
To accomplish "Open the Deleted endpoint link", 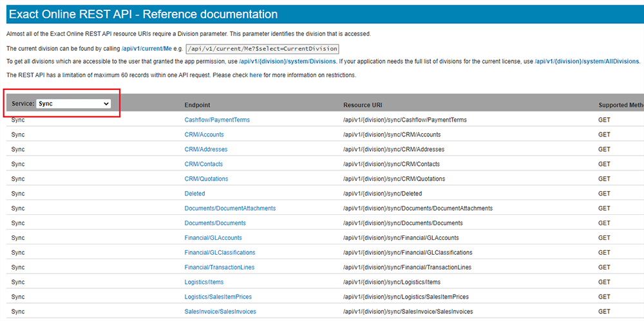I will pyautogui.click(x=194, y=194).
